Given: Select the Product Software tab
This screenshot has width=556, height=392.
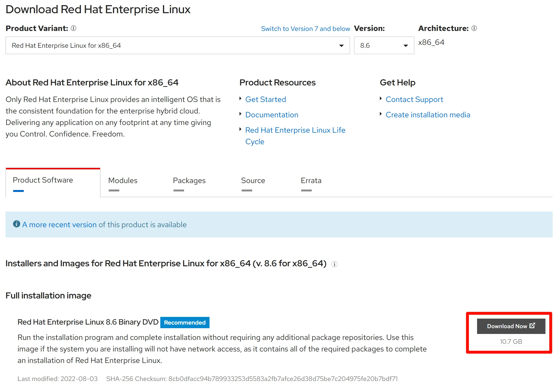Looking at the screenshot, I should [x=43, y=180].
